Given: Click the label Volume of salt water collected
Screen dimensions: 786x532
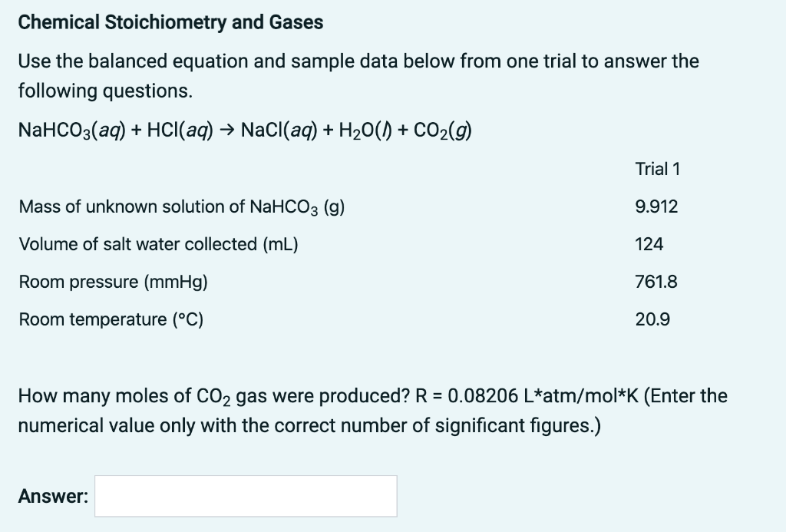Looking at the screenshot, I should (159, 244).
